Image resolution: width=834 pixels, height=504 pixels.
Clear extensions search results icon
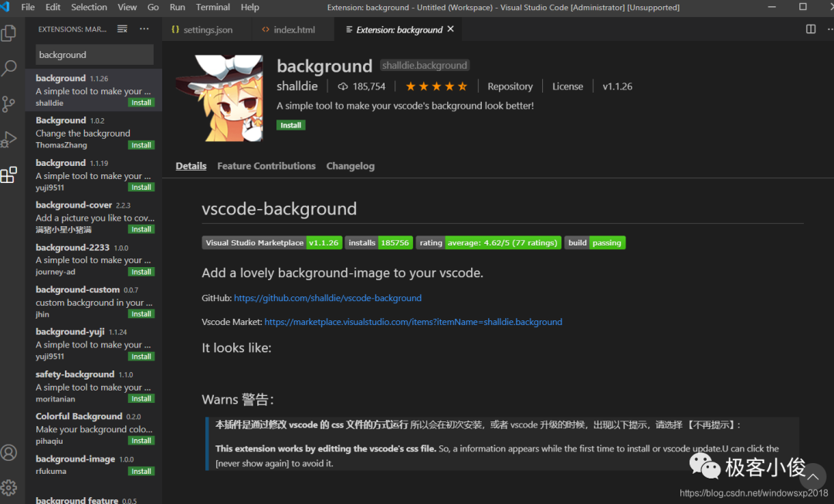click(x=122, y=29)
